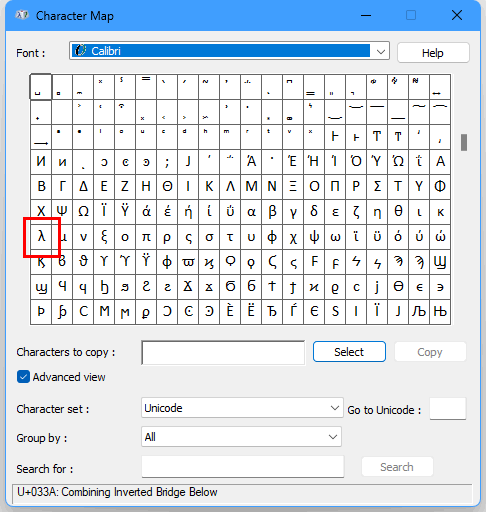
Task: Open the Group by All dropdown
Action: pos(241,437)
